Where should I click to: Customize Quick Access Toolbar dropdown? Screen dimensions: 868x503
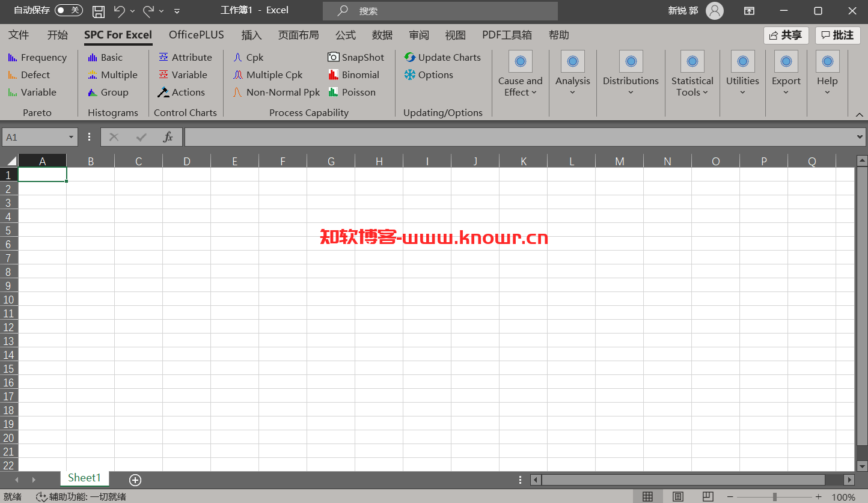click(x=177, y=11)
